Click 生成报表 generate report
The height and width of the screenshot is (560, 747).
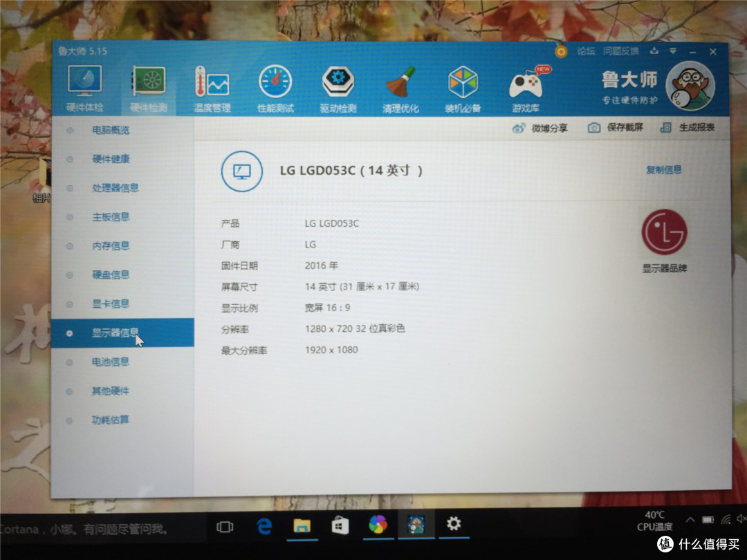click(688, 127)
